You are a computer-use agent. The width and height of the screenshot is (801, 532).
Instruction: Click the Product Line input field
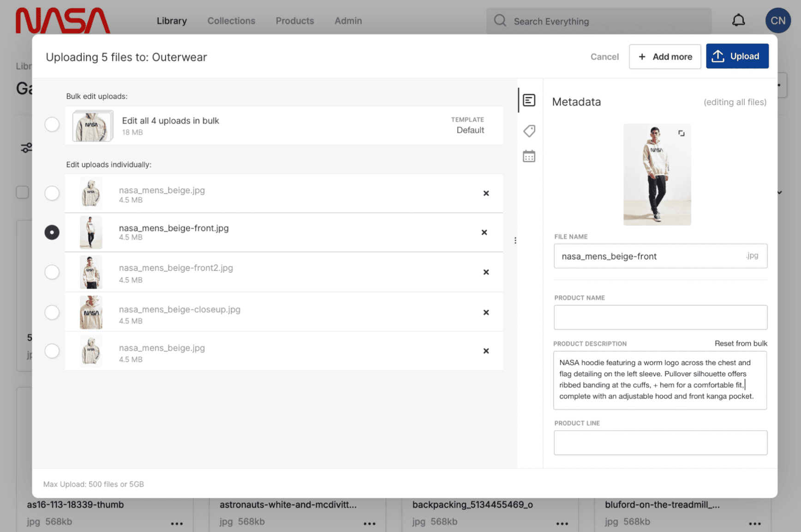tap(660, 443)
